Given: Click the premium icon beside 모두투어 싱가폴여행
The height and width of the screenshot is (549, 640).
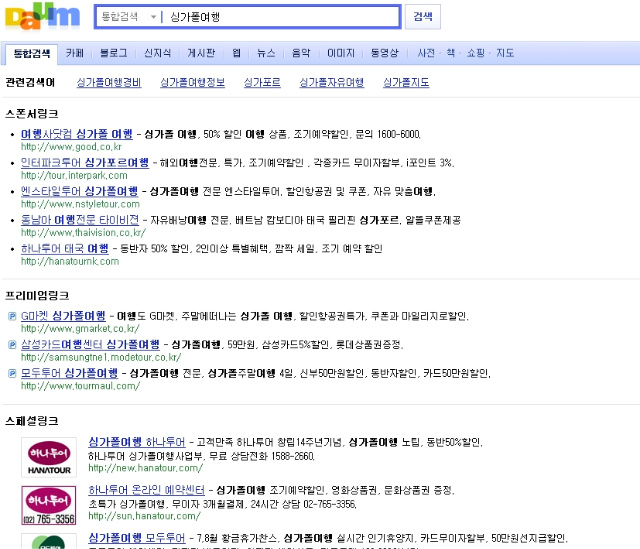Looking at the screenshot, I should click(12, 373).
